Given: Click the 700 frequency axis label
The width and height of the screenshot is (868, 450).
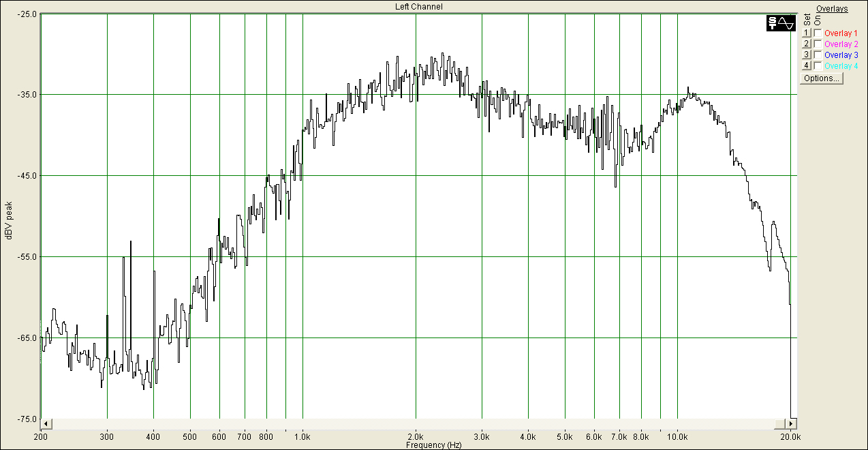Looking at the screenshot, I should 245,436.
